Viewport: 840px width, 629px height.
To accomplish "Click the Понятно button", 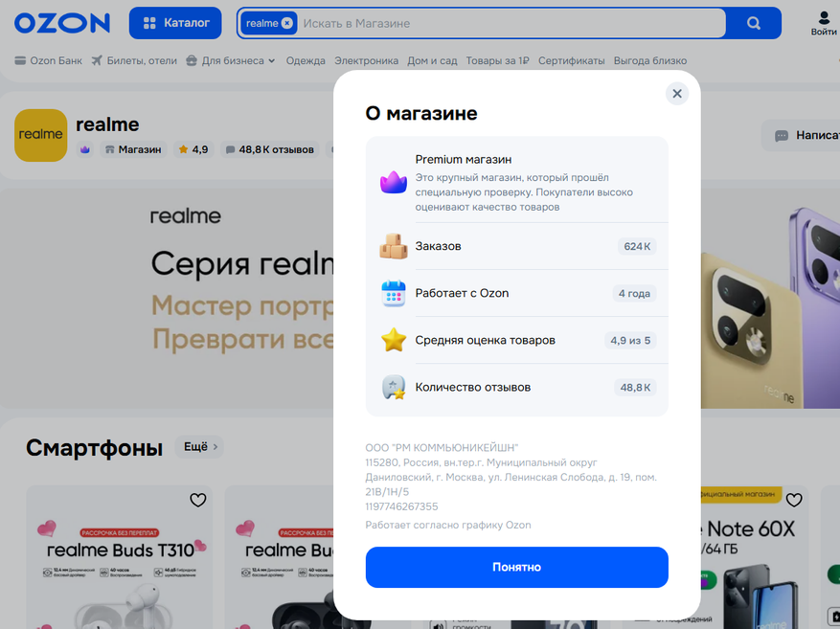I will [516, 567].
